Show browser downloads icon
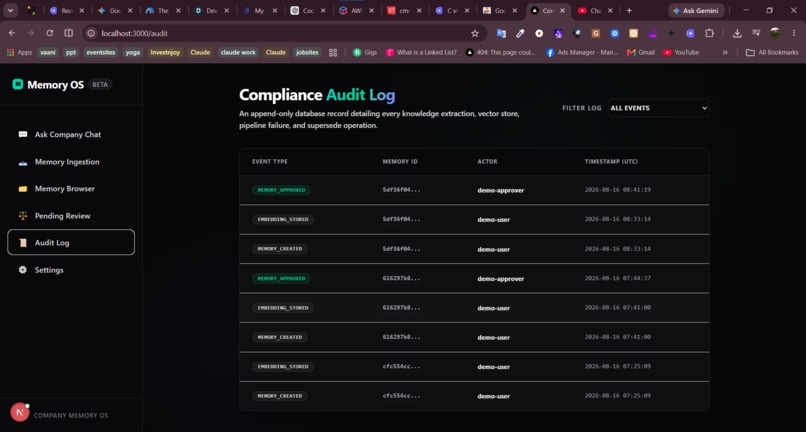The height and width of the screenshot is (432, 806). tap(737, 33)
